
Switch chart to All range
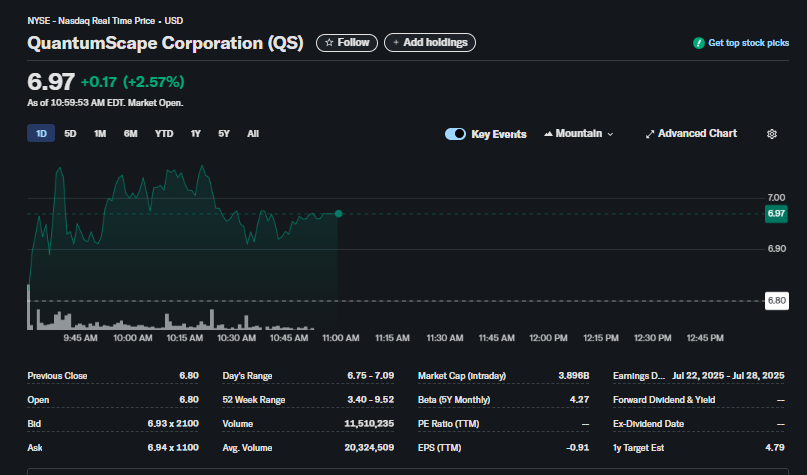pos(253,134)
